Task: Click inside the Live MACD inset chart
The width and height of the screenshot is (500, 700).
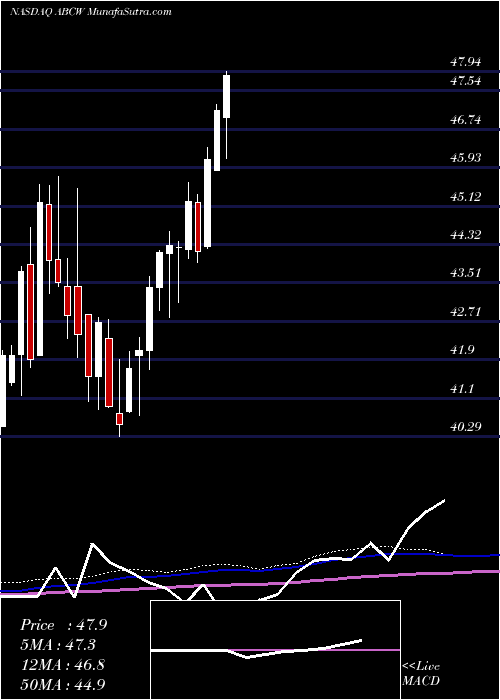Action: 275,650
